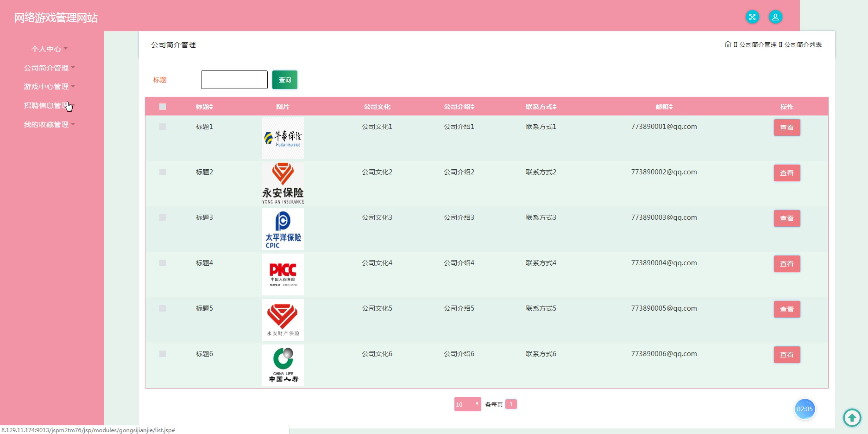Sort by 邮箱 column header
This screenshot has height=434, width=868.
pyautogui.click(x=664, y=107)
